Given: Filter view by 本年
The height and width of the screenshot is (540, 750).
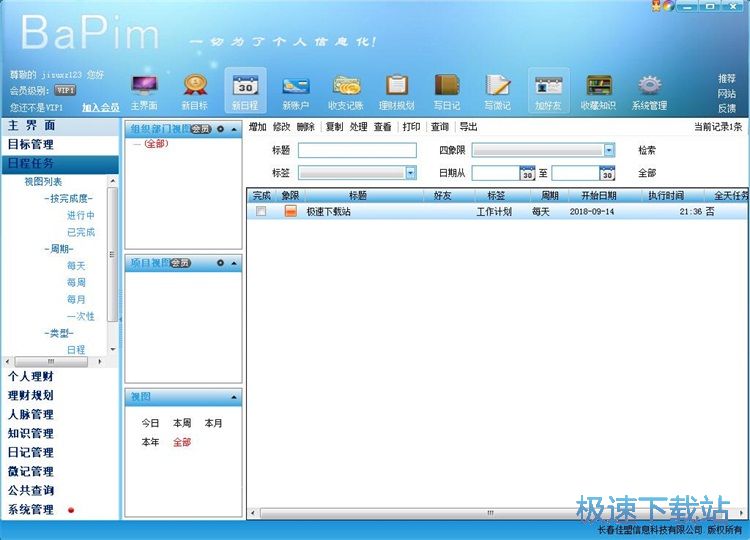Looking at the screenshot, I should [x=150, y=442].
